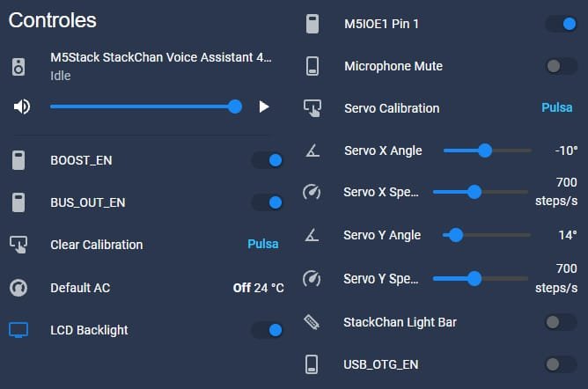The height and width of the screenshot is (389, 588).
Task: Click the Servo X Angle icon
Action: pyautogui.click(x=312, y=150)
